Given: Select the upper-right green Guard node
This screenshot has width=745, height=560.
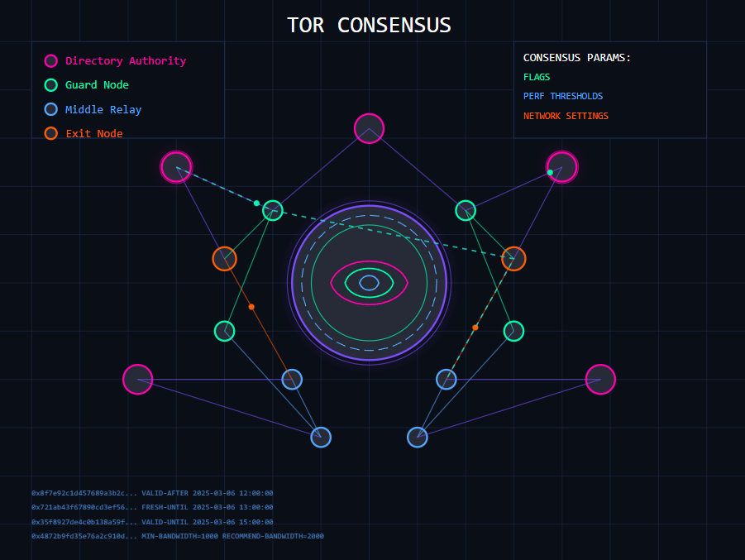Looking at the screenshot, I should (466, 211).
